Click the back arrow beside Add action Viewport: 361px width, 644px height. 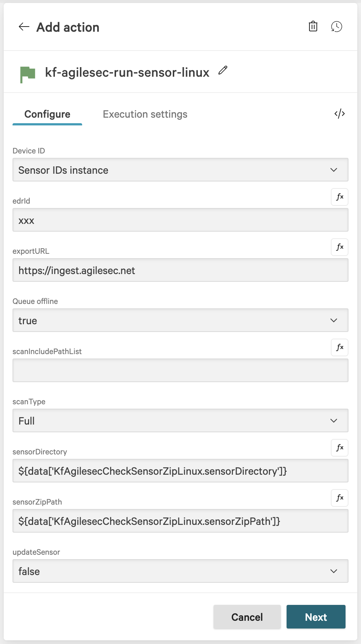[24, 27]
